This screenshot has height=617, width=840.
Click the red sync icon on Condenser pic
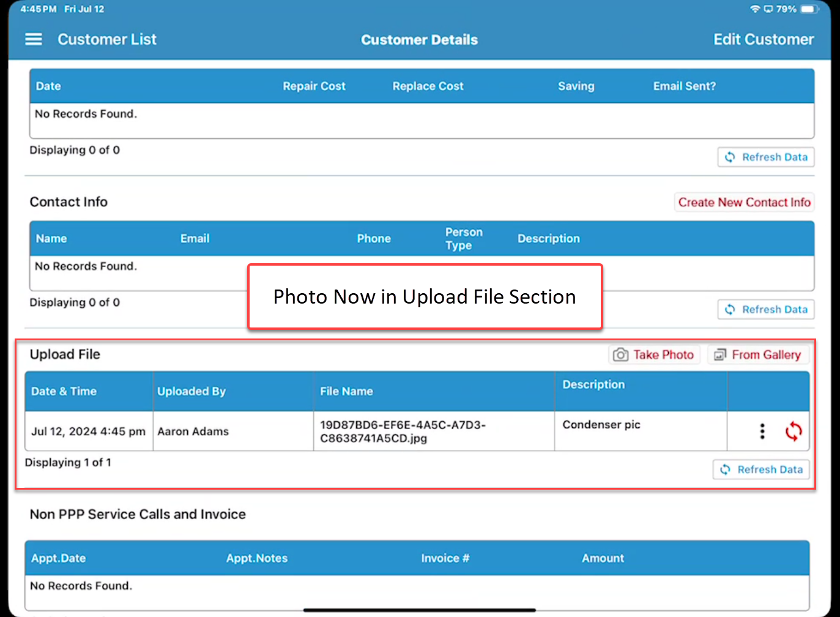pos(794,432)
